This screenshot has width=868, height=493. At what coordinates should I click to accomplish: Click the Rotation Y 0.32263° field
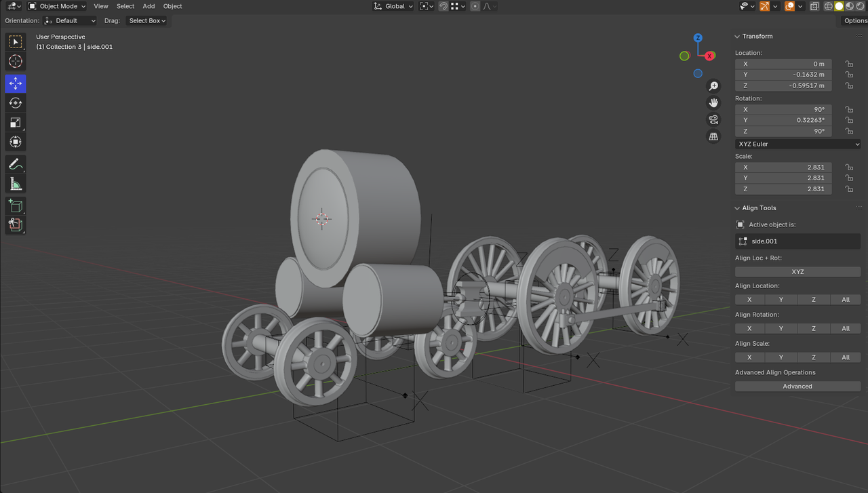(x=783, y=120)
